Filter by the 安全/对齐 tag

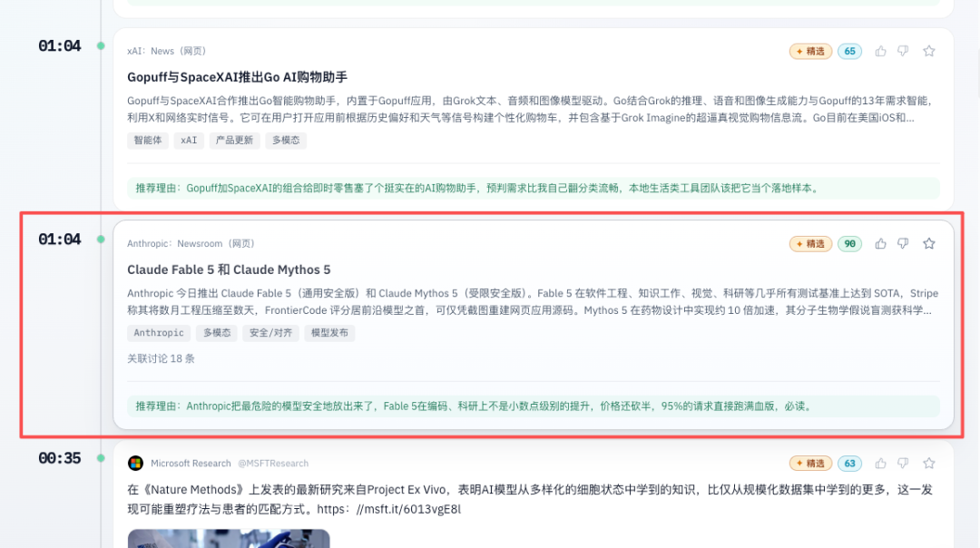click(270, 333)
